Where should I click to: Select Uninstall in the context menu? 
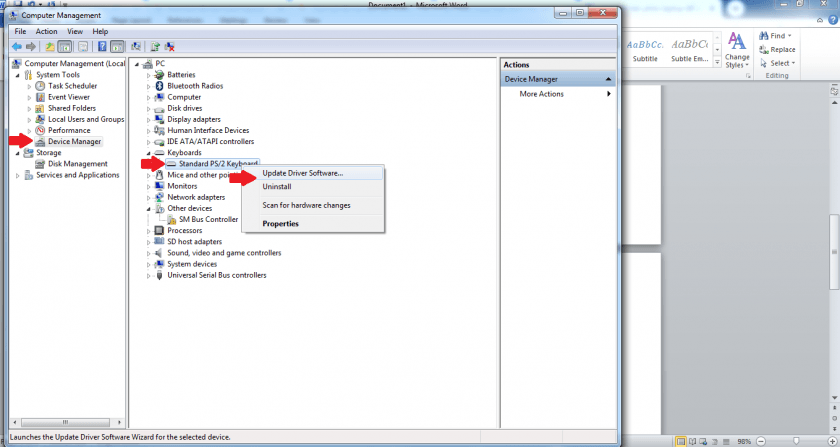[x=277, y=187]
